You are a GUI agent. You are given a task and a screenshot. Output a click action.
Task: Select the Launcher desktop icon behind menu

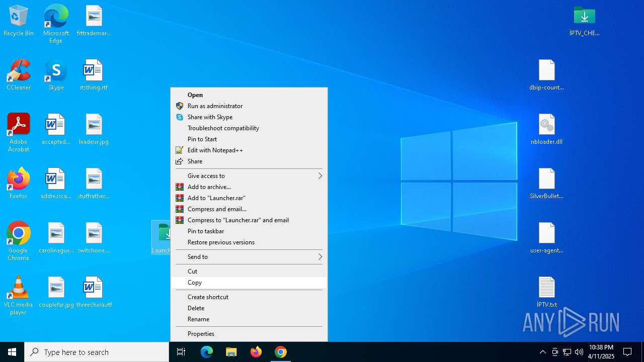161,237
